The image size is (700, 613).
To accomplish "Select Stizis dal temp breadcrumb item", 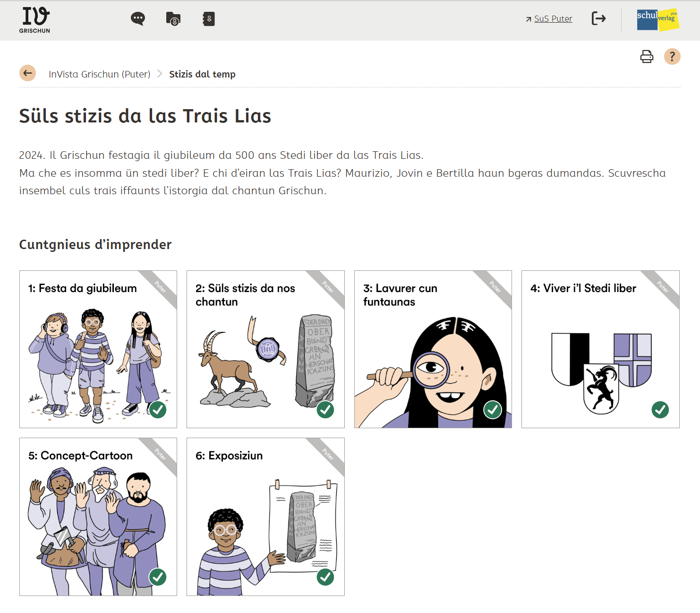I will (202, 74).
